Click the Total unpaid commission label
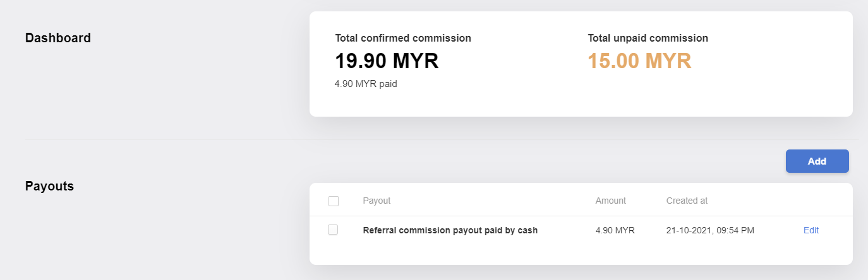 click(x=648, y=38)
